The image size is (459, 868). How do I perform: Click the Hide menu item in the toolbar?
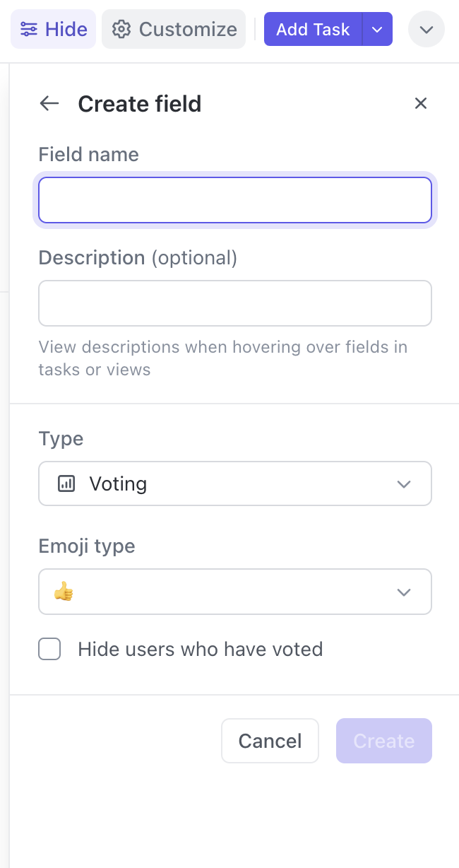(x=53, y=29)
